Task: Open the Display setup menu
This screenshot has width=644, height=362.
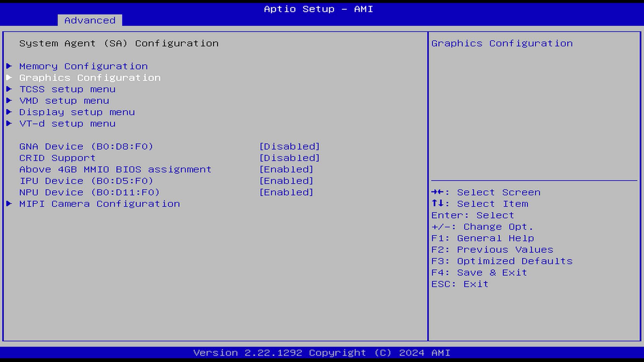Action: coord(78,112)
